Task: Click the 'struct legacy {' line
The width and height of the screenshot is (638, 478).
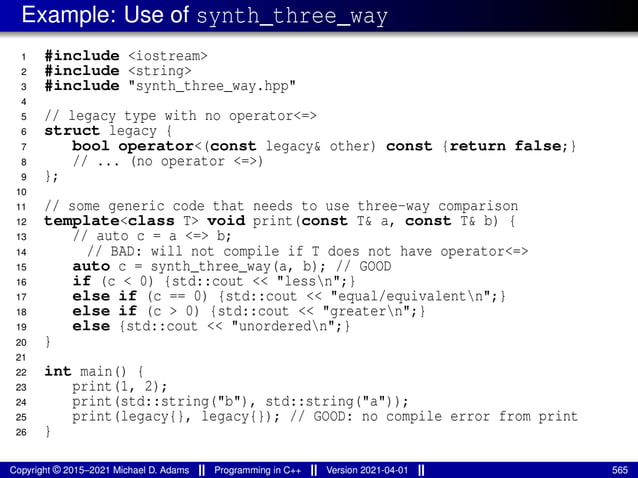Action: [x=108, y=131]
